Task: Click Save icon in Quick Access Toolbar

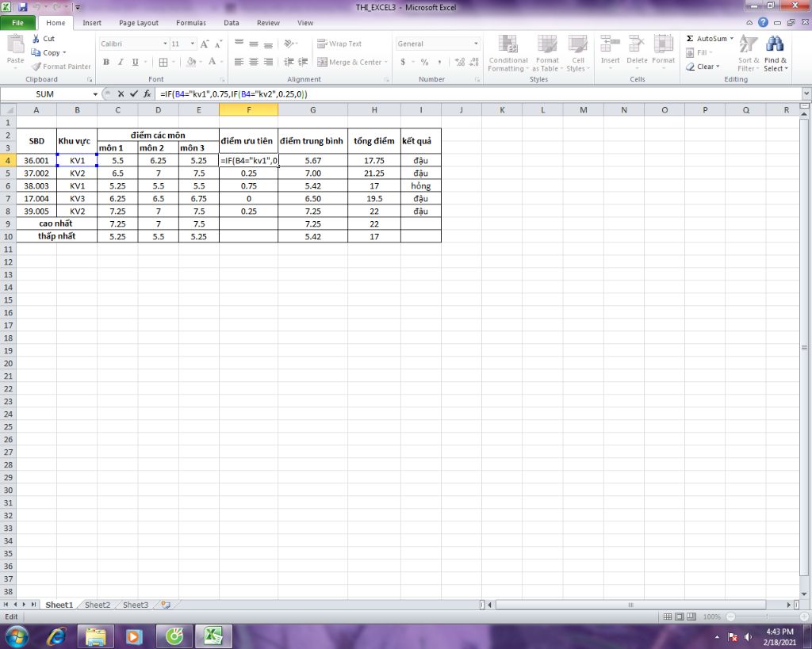Action: 22,7
